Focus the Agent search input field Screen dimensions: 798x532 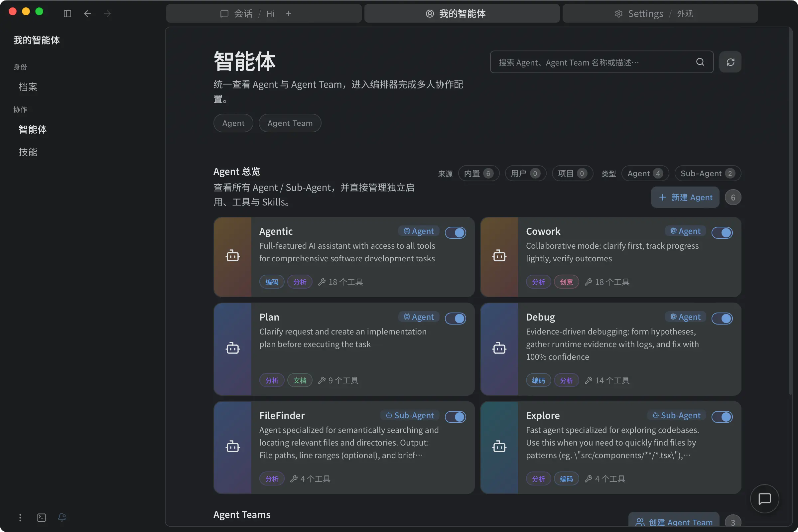591,62
